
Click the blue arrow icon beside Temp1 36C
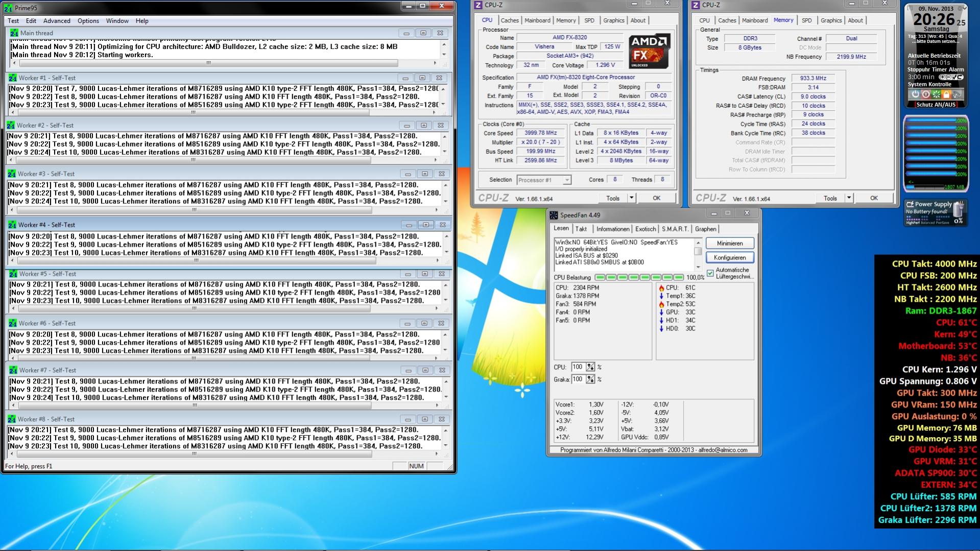coord(661,296)
